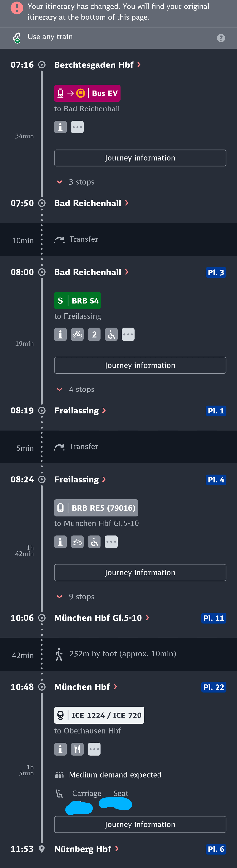
Task: Click info icon under ICE 1224
Action: point(60,749)
